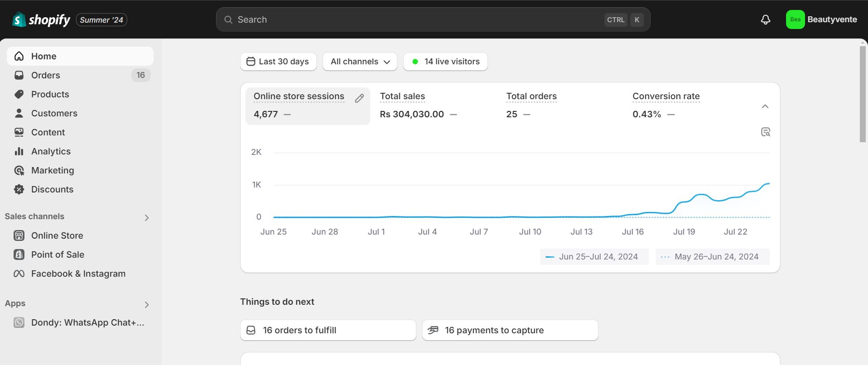The width and height of the screenshot is (868, 365).
Task: Click the Shopify bag logo
Action: click(19, 19)
